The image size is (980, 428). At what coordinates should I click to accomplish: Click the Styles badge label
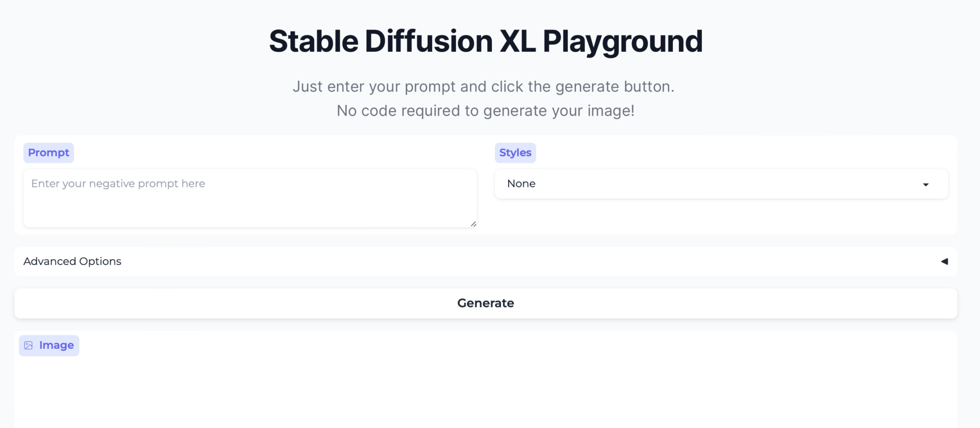[515, 153]
